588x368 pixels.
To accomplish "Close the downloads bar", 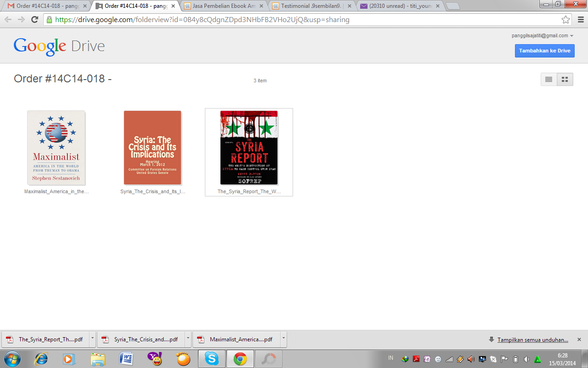I will (579, 339).
